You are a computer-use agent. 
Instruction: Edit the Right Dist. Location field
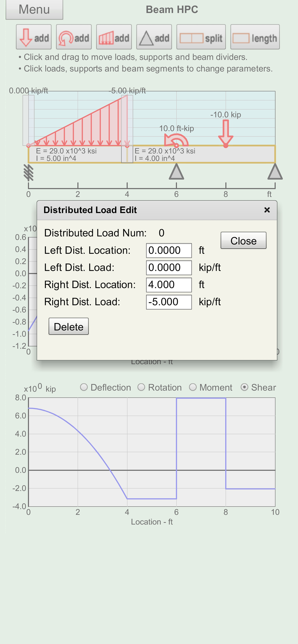coord(169,285)
